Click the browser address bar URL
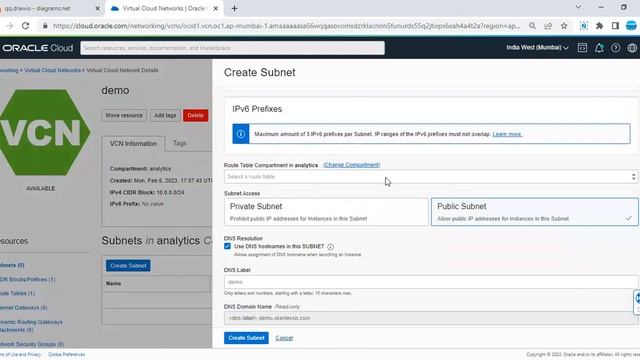Viewport: 640px width, 360px height. (x=286, y=26)
